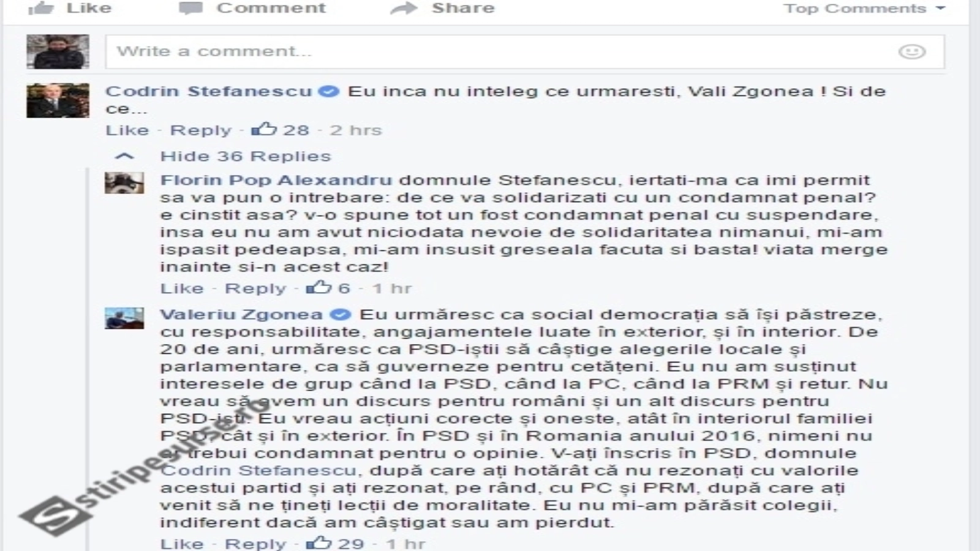
Task: Click the Share arrow icon
Action: [404, 8]
